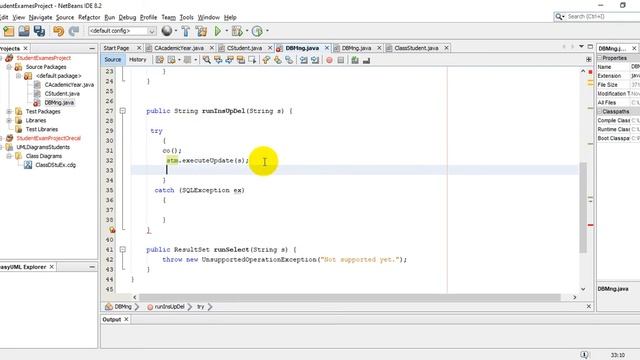This screenshot has height=360, width=640.
Task: Open Run Project dropdown arrow
Action: (x=227, y=31)
